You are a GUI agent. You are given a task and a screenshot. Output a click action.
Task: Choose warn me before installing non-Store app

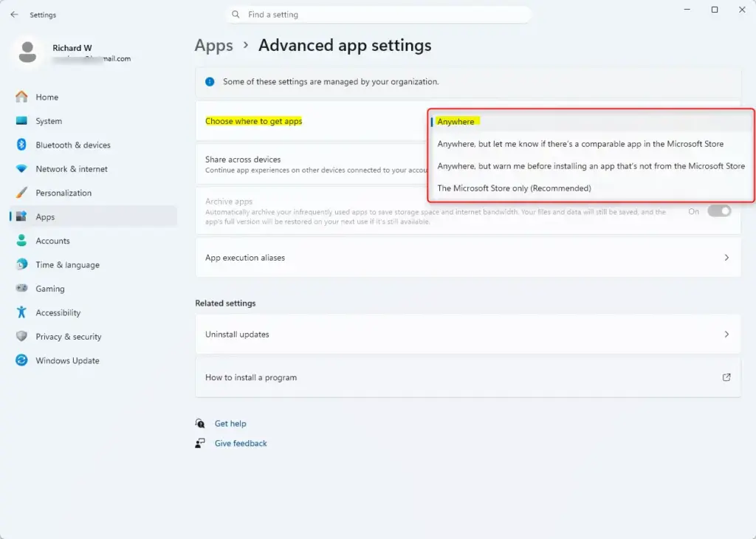click(591, 166)
